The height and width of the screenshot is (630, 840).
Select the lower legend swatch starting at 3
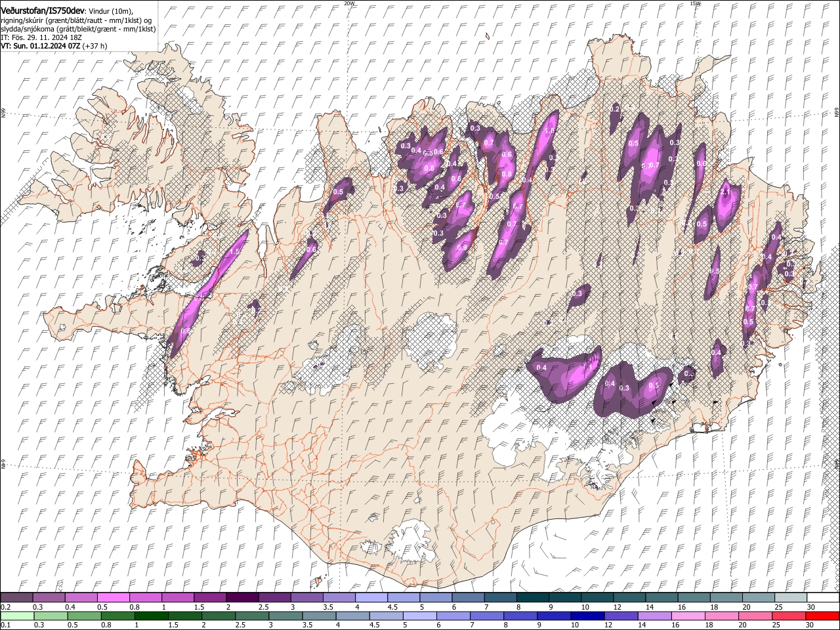coord(285,616)
